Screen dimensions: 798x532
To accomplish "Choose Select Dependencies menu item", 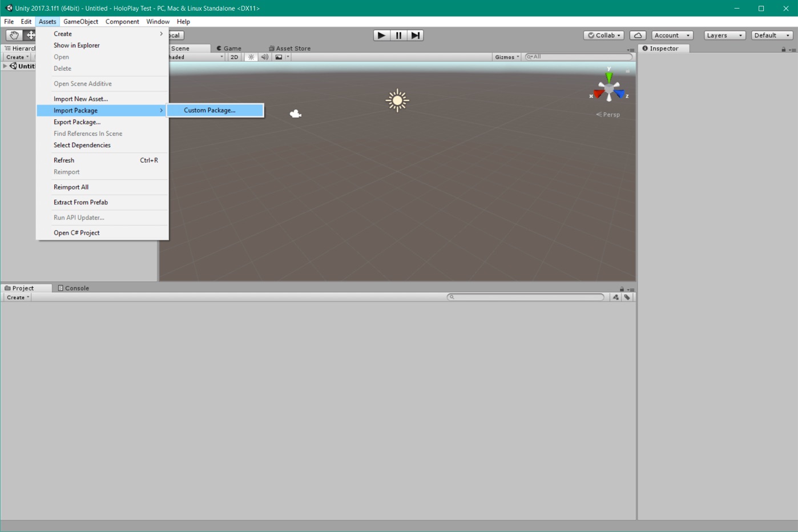I will coord(103,145).
